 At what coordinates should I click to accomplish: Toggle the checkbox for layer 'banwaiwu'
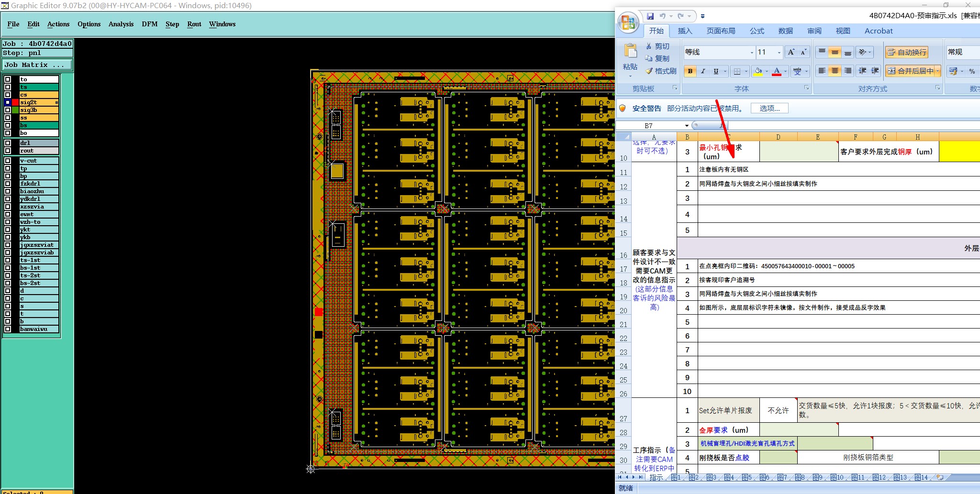coord(8,329)
